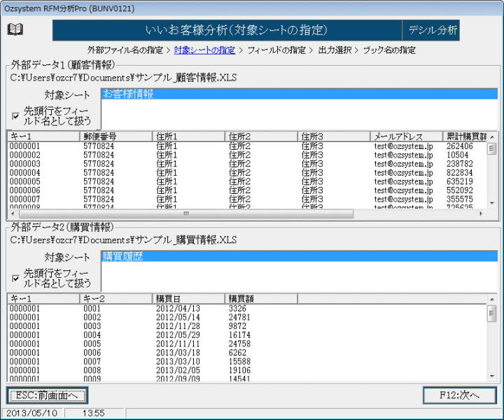Toggle header row checkbox for purchase data
Image resolution: width=504 pixels, height=420 pixels.
tap(15, 278)
